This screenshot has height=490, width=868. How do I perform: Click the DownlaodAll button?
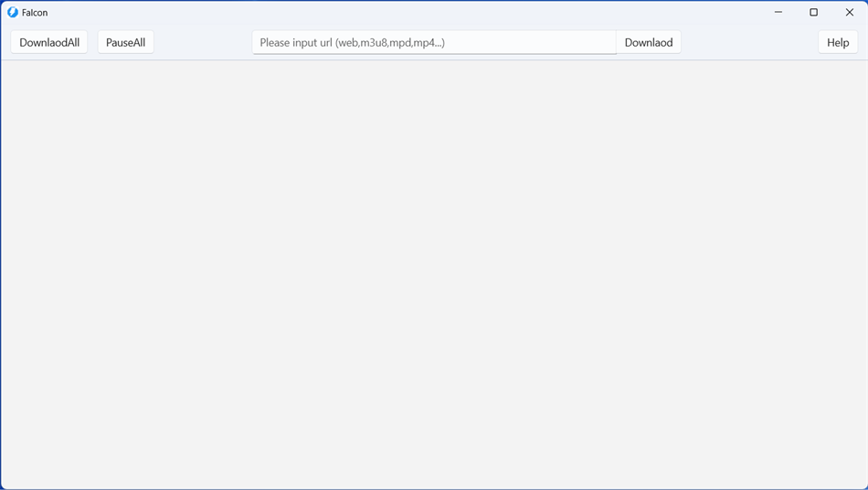(49, 42)
